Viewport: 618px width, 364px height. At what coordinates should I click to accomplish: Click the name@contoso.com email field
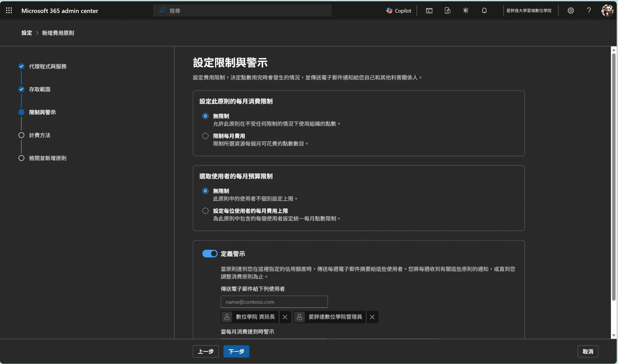point(274,302)
